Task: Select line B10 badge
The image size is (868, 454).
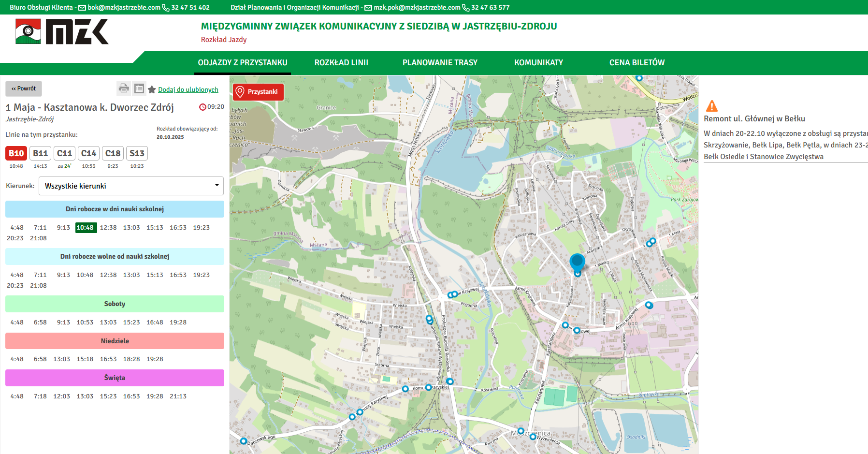Action: [16, 153]
